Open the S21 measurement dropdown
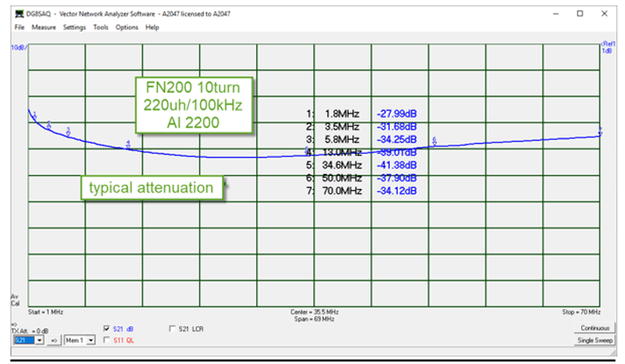Viewport: 625px width, 364px height. pyautogui.click(x=39, y=341)
